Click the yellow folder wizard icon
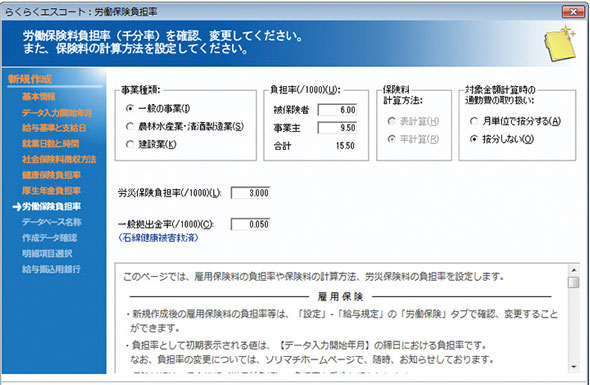This screenshot has width=590, height=385. tap(560, 43)
